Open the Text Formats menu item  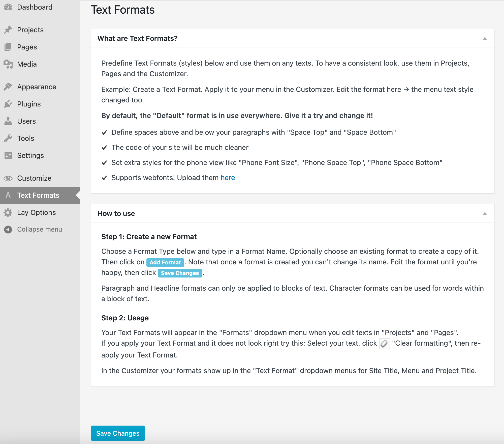38,195
